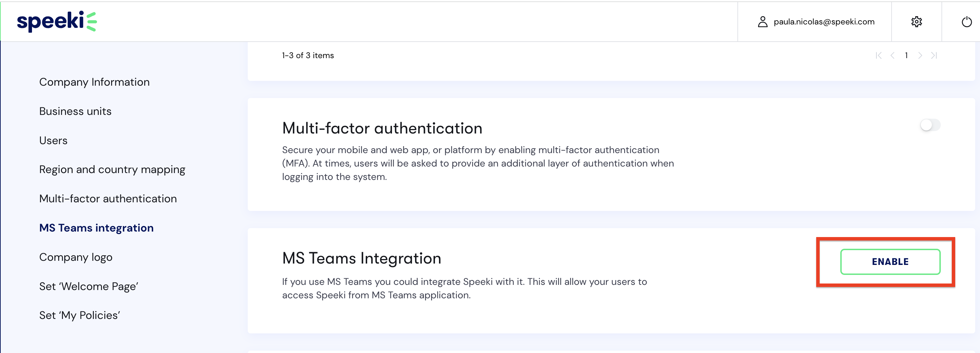Open Business units section
This screenshot has width=980, height=353.
(x=75, y=111)
